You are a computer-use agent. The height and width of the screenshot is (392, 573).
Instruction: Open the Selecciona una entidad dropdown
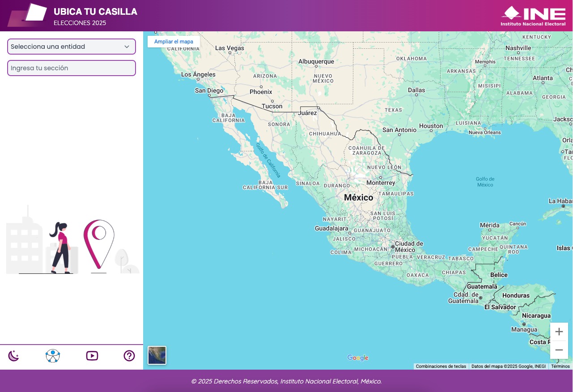pyautogui.click(x=72, y=47)
